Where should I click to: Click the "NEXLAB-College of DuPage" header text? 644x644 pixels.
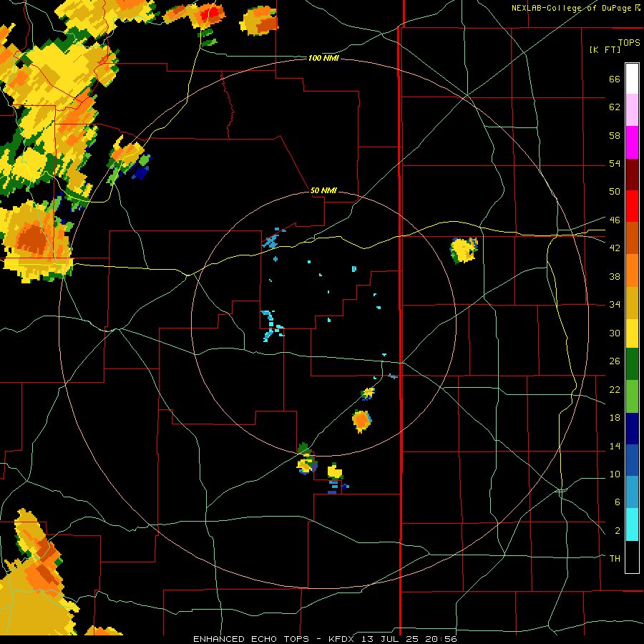(x=572, y=8)
